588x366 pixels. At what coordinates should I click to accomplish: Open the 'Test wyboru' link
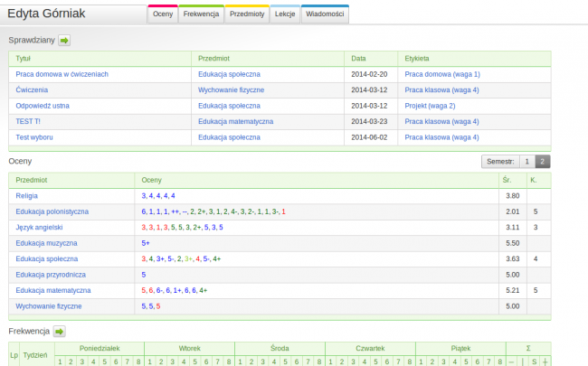pyautogui.click(x=34, y=137)
